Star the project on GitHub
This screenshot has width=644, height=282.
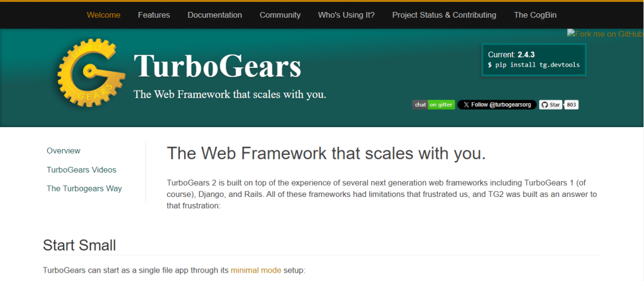coord(550,105)
